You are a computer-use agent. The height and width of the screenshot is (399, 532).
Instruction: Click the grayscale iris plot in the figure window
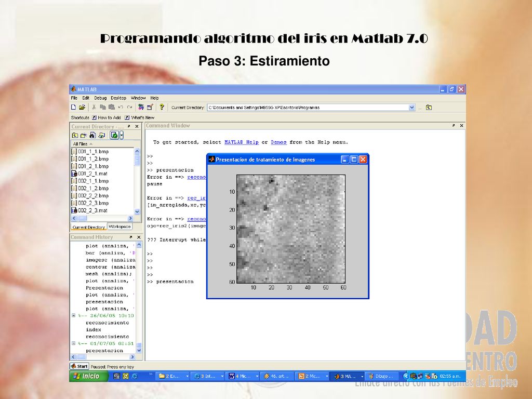click(x=291, y=229)
